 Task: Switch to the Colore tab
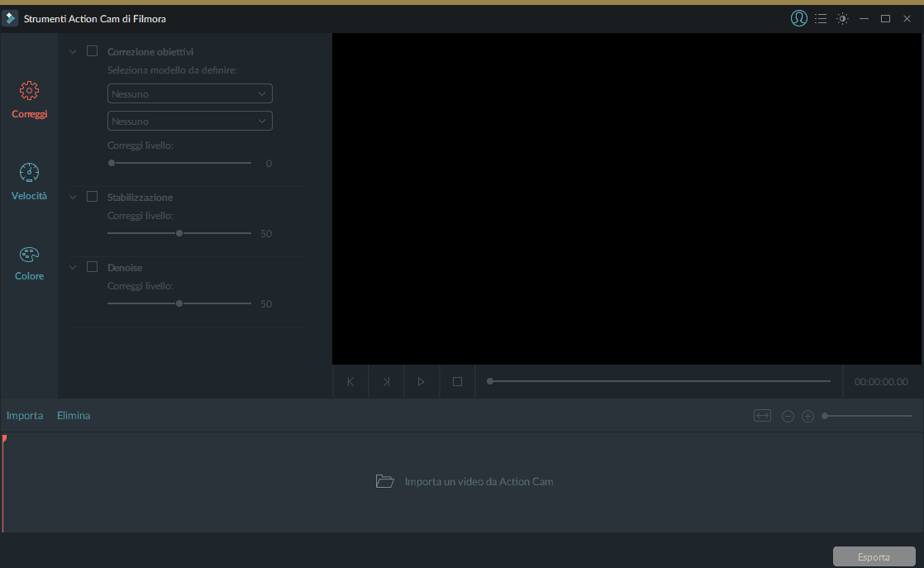coord(29,263)
